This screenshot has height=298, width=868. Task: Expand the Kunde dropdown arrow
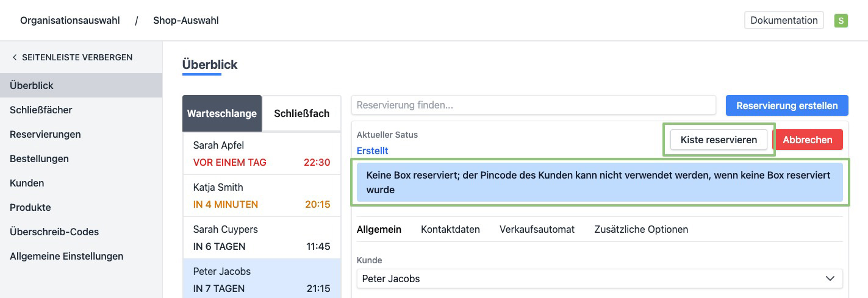click(830, 278)
